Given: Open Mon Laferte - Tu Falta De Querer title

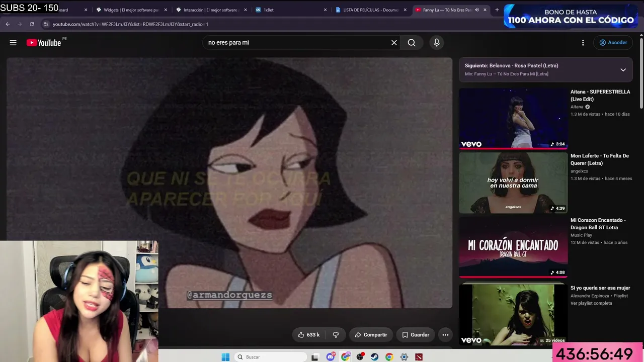Looking at the screenshot, I should click(x=600, y=159).
